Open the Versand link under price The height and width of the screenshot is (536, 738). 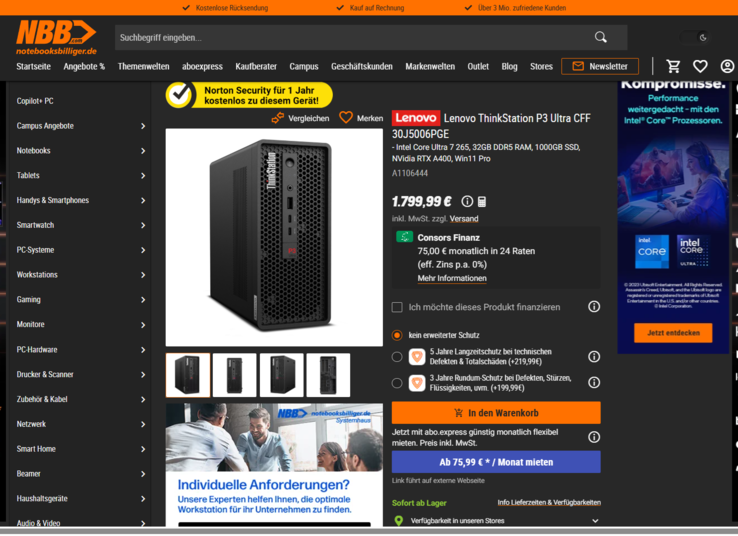(464, 219)
